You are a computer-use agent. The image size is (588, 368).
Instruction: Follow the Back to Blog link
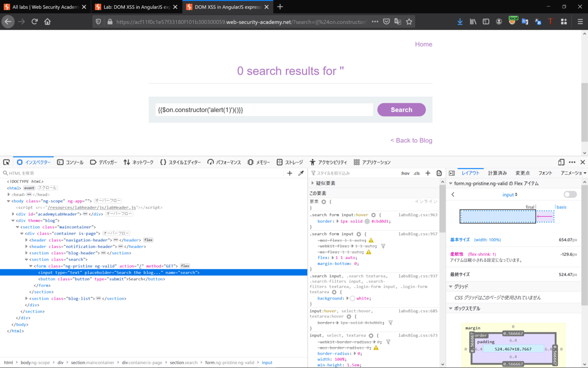coord(411,140)
